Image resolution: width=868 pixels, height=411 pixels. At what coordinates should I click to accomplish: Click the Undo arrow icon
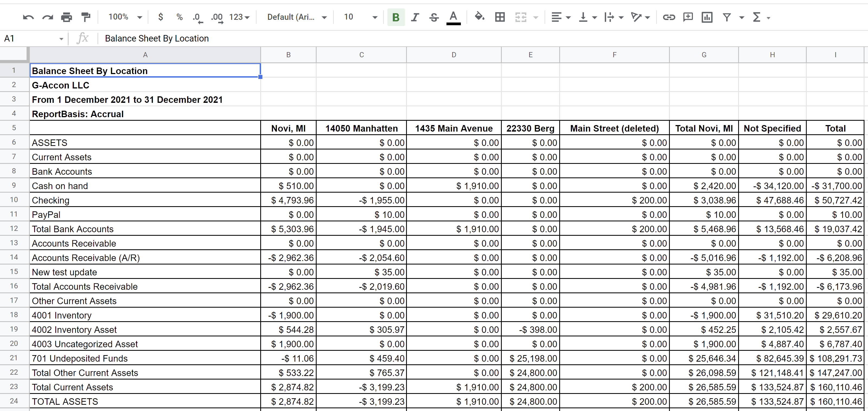(28, 17)
